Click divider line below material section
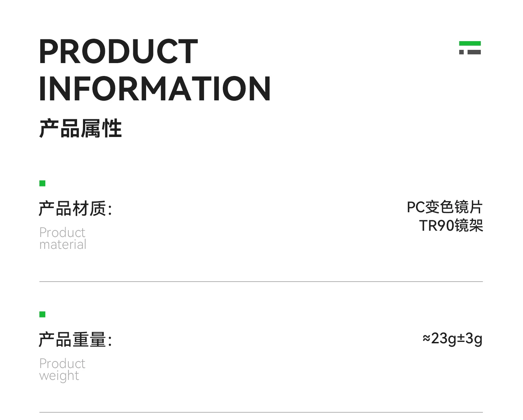Image resolution: width=523 pixels, height=420 pixels. (x=261, y=282)
